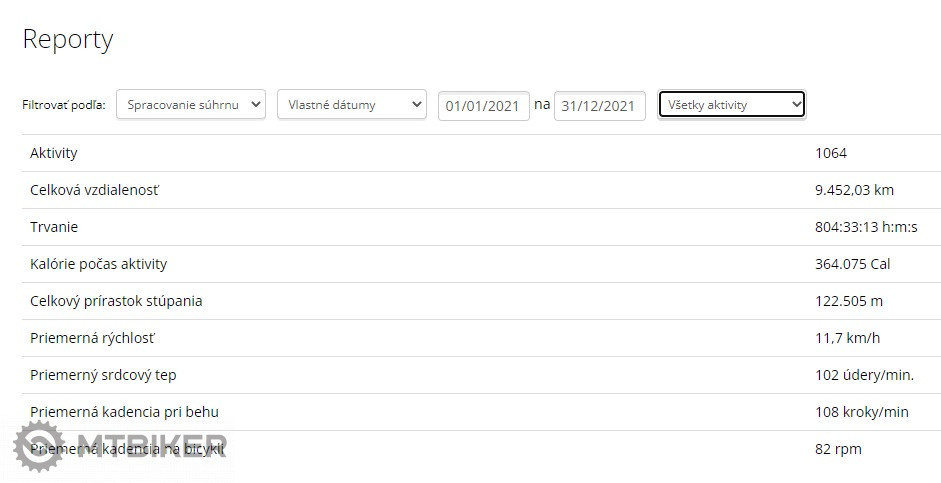The width and height of the screenshot is (941, 483).
Task: Select the Celkový prírastok stúpania row
Action: [x=116, y=301]
